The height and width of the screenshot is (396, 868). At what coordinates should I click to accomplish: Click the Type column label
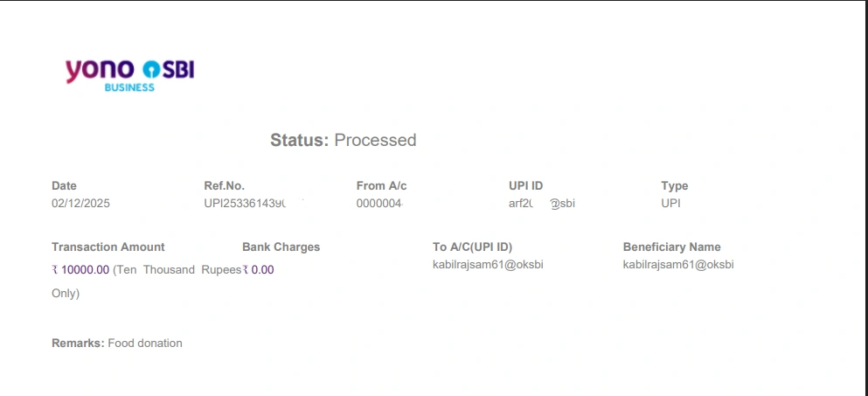point(674,185)
